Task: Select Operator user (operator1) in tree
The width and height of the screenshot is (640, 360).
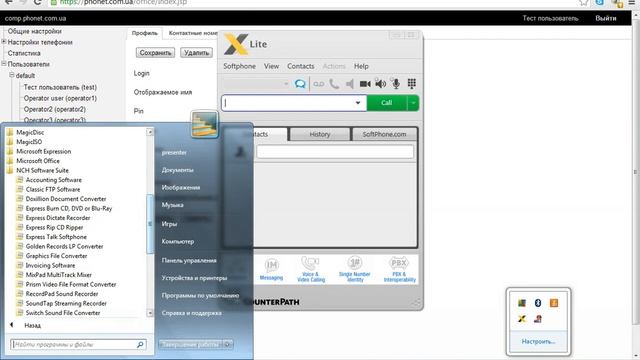Action: coord(60,98)
